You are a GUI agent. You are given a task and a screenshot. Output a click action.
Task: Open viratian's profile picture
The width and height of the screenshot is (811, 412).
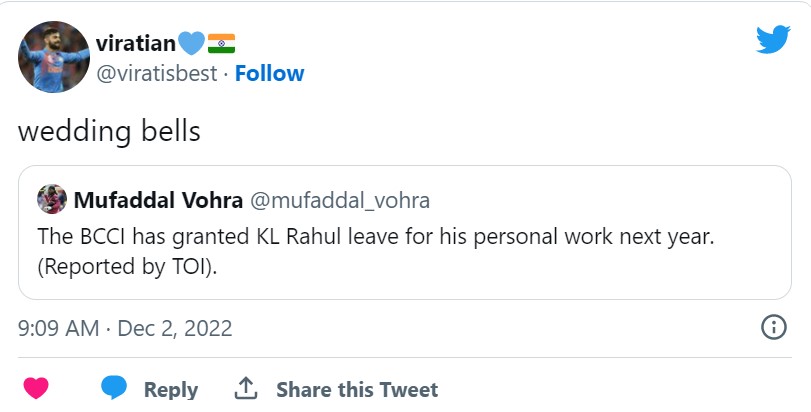click(x=53, y=59)
